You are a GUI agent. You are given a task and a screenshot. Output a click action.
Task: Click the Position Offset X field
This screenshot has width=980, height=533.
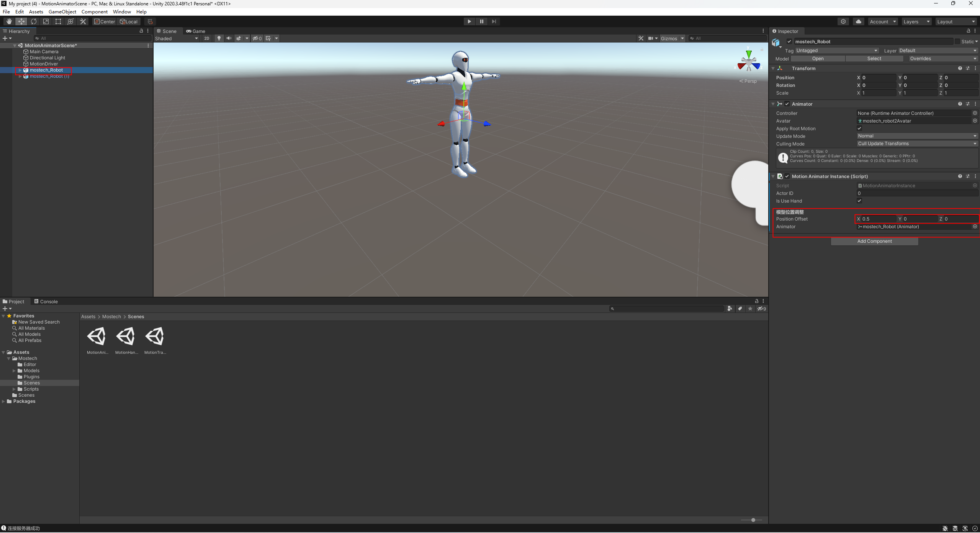(x=879, y=219)
